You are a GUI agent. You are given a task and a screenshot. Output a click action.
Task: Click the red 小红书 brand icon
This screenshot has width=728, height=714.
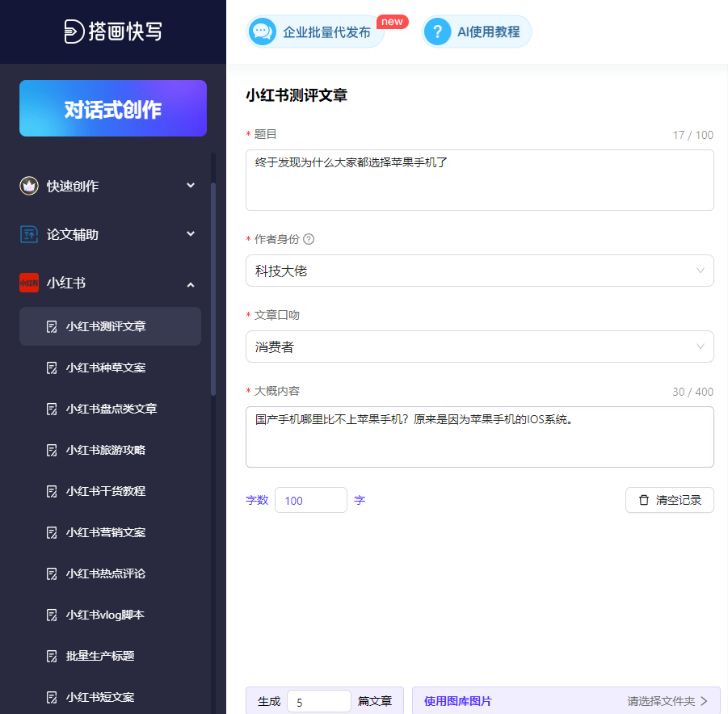coord(29,283)
